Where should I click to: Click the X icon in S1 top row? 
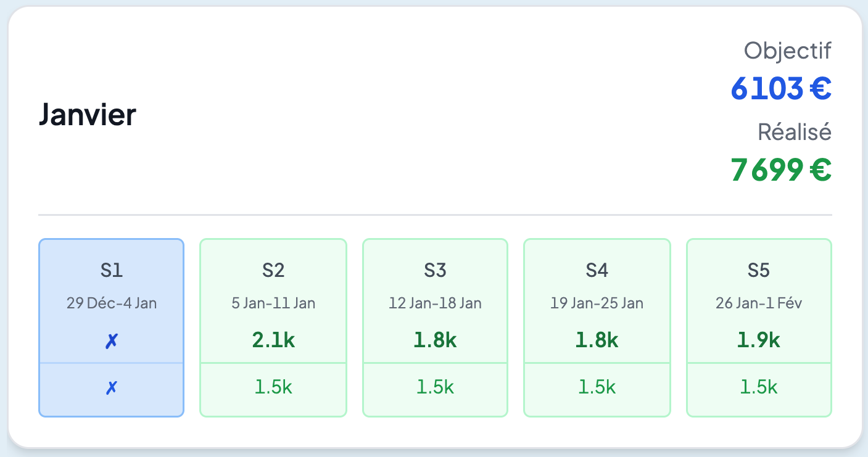[x=112, y=340]
